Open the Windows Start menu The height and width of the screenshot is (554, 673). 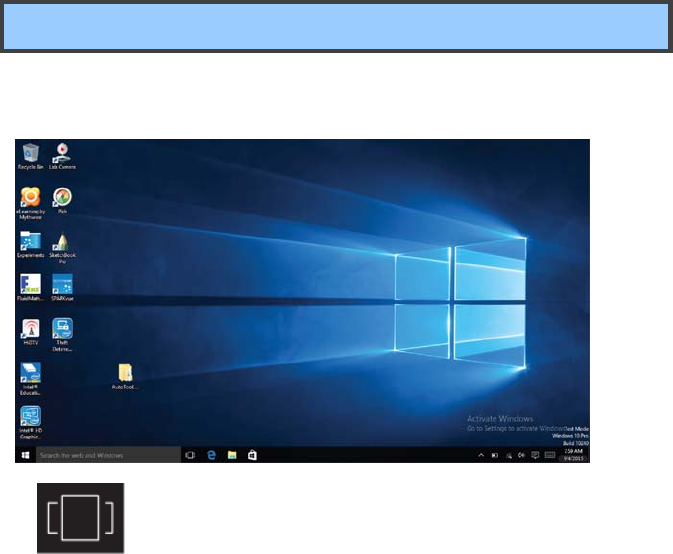25,455
